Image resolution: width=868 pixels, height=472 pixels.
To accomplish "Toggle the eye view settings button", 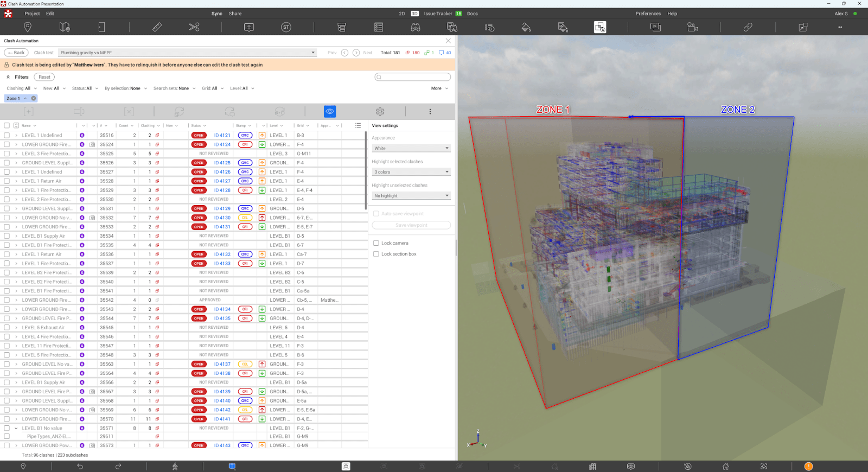I will tap(330, 111).
